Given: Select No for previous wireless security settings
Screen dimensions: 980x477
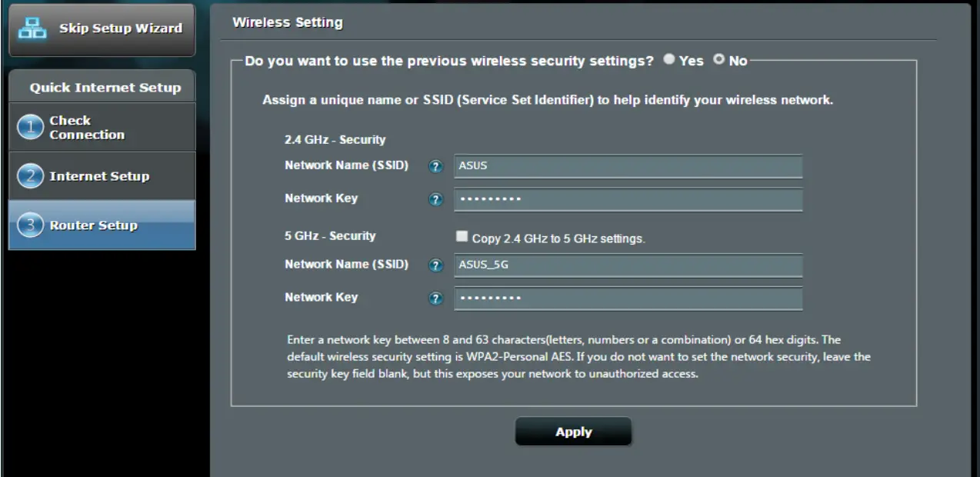Looking at the screenshot, I should 719,60.
